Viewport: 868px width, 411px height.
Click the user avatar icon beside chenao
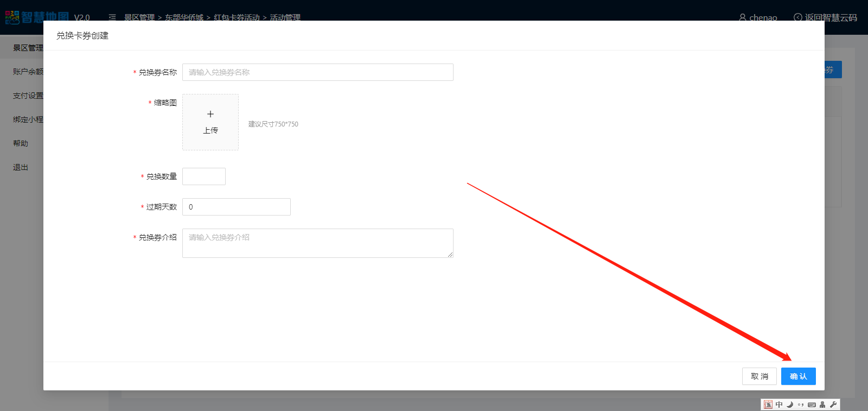point(742,17)
